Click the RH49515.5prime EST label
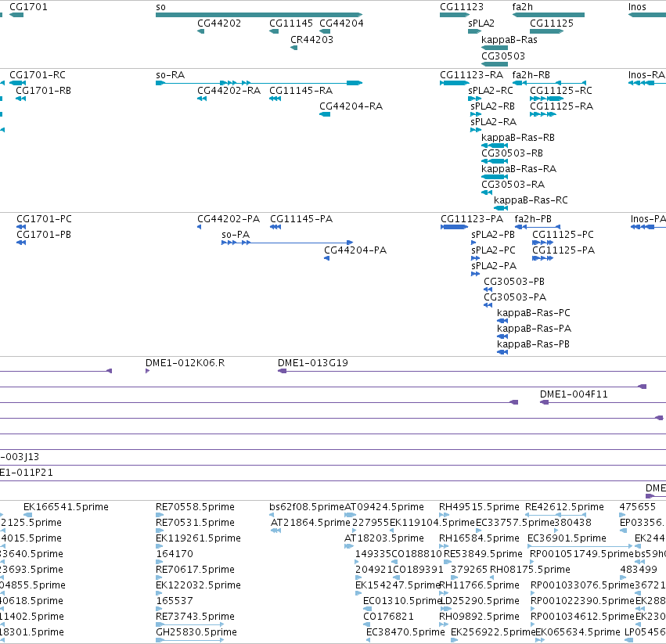666x644 pixels. click(479, 507)
